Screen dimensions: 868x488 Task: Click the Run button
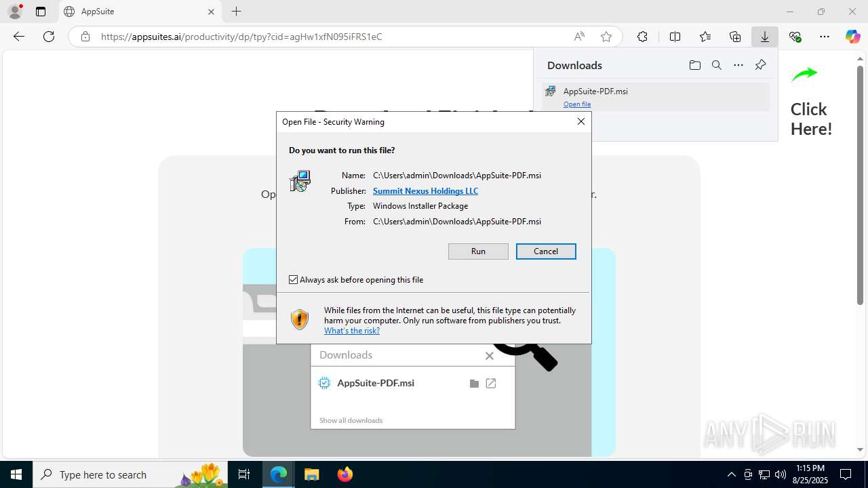(478, 251)
